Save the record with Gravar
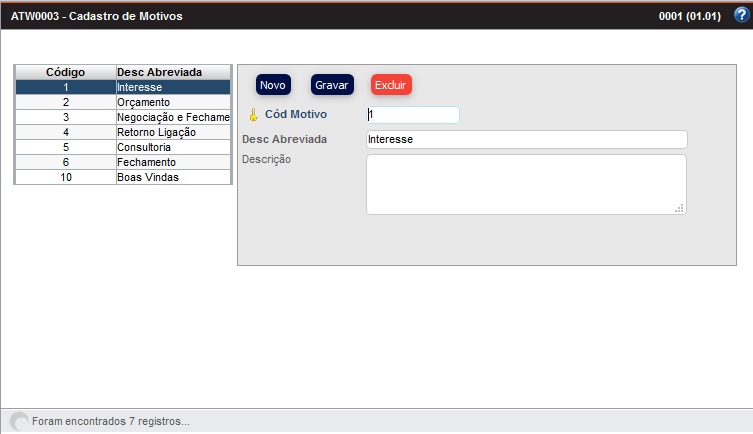Image resolution: width=753 pixels, height=434 pixels. click(332, 85)
